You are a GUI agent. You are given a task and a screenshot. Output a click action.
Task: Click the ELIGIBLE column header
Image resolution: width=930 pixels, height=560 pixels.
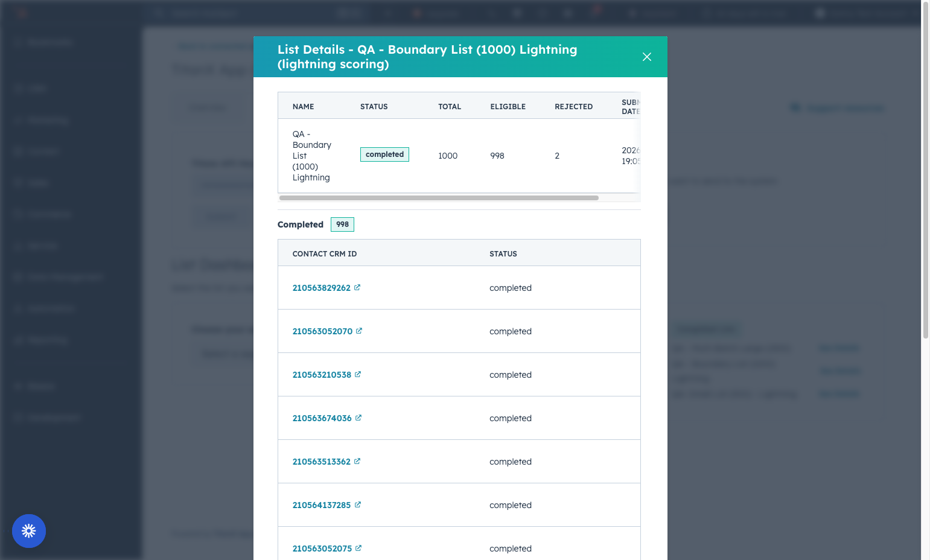(508, 107)
